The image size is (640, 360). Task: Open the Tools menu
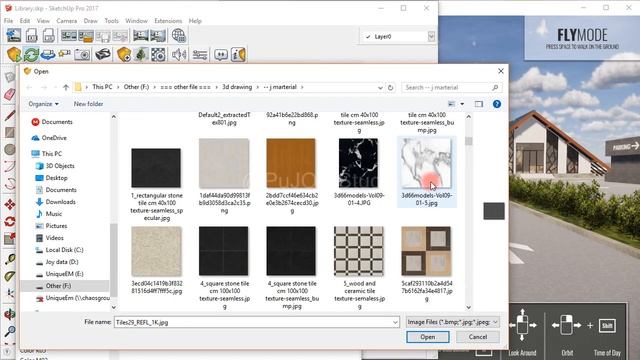coord(111,21)
